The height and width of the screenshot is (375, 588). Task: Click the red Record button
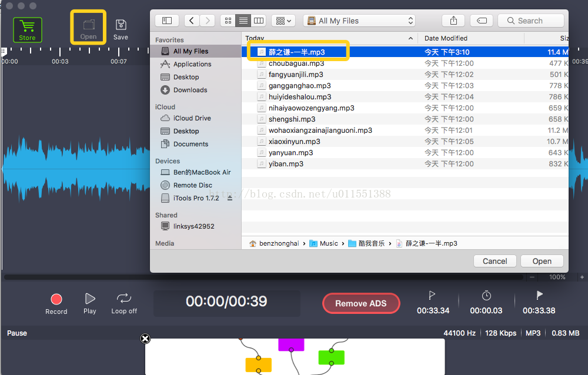[56, 304]
